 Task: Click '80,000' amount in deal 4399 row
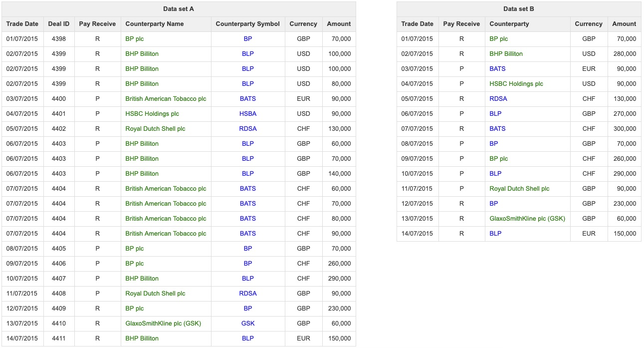pos(341,84)
